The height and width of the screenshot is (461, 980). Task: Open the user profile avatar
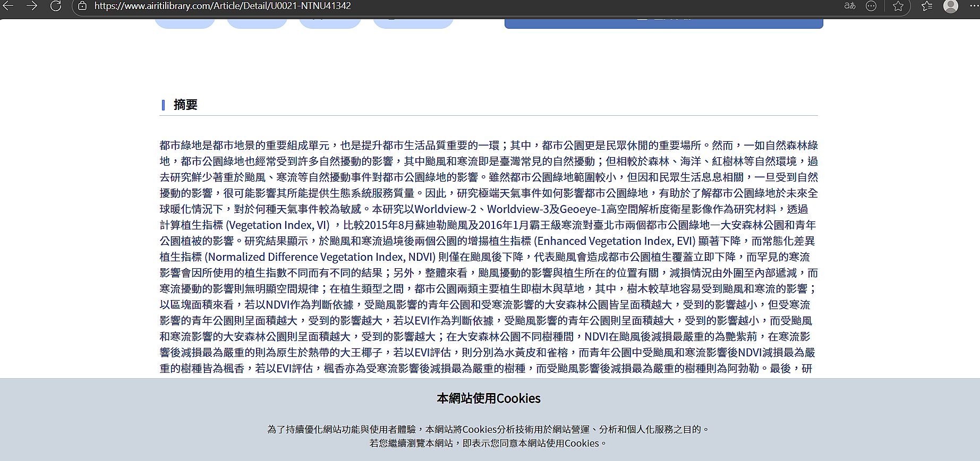pyautogui.click(x=950, y=6)
